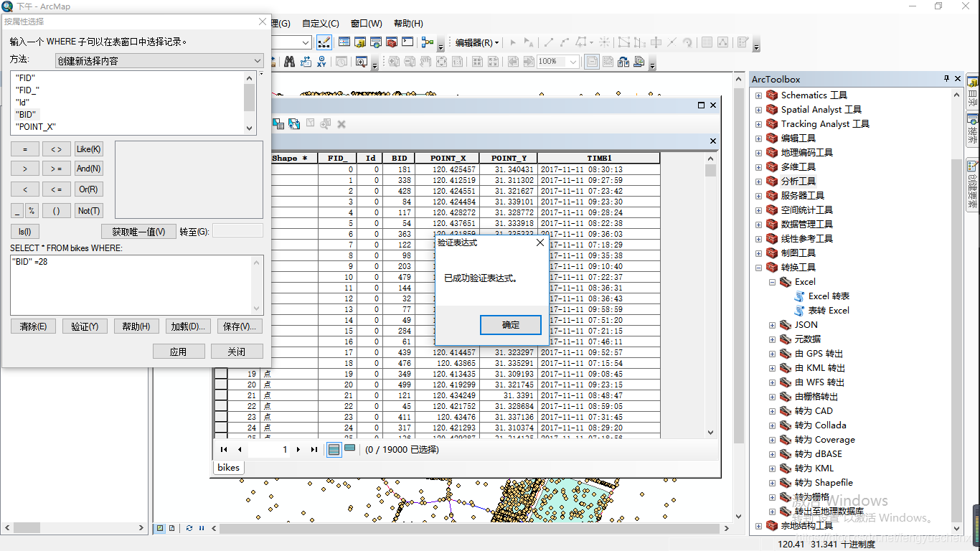This screenshot has width=980, height=551.
Task: Open the Editor toolbar icon
Action: pos(324,42)
